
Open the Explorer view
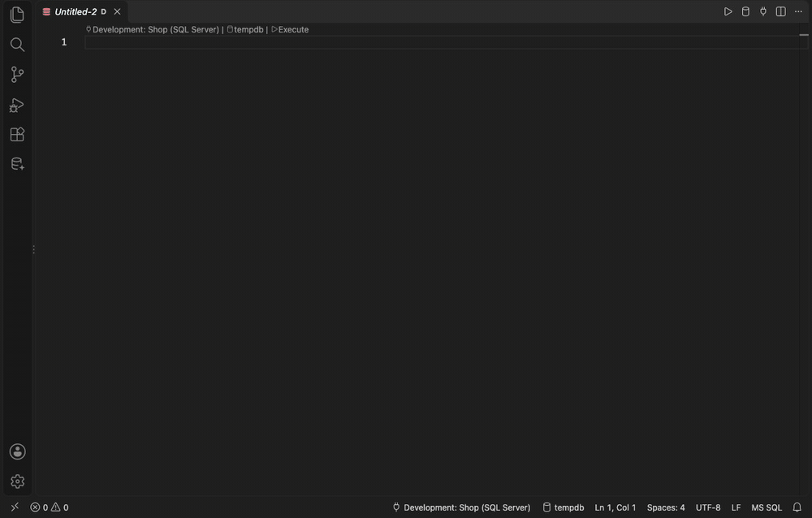coord(17,15)
